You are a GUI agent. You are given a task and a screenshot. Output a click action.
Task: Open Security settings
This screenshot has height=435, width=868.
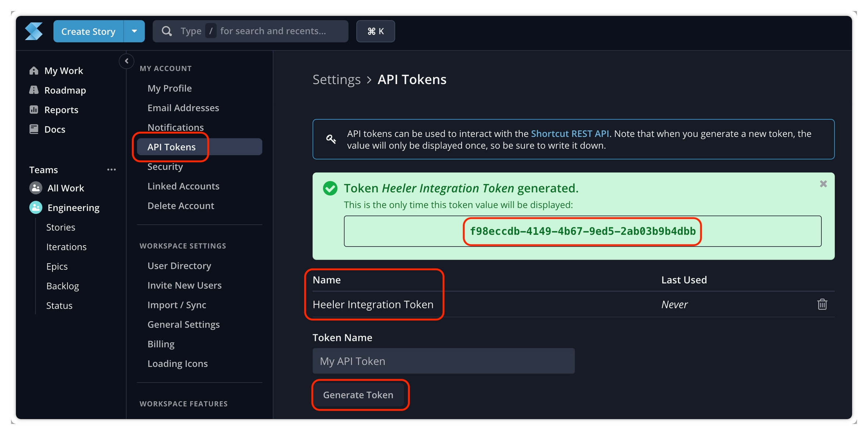(x=165, y=167)
